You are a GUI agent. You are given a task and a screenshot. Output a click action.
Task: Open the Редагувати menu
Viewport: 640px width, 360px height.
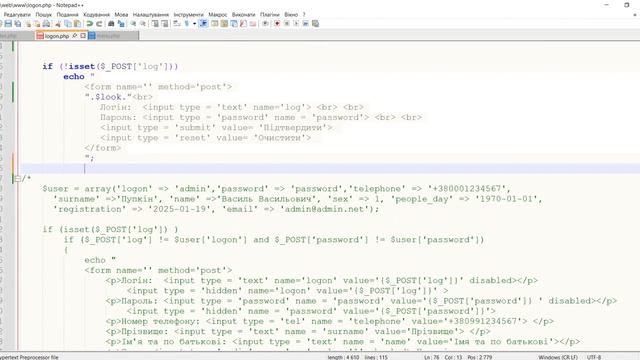[17, 15]
